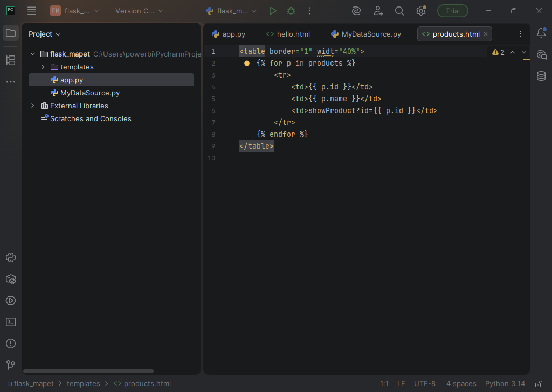The image size is (552, 392).
Task: Open the Problems tool window
Action: [x=11, y=344]
